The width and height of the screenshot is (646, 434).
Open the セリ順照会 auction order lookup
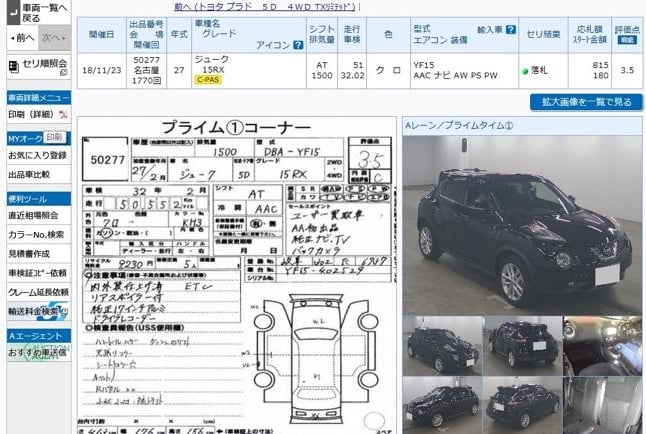pos(39,66)
